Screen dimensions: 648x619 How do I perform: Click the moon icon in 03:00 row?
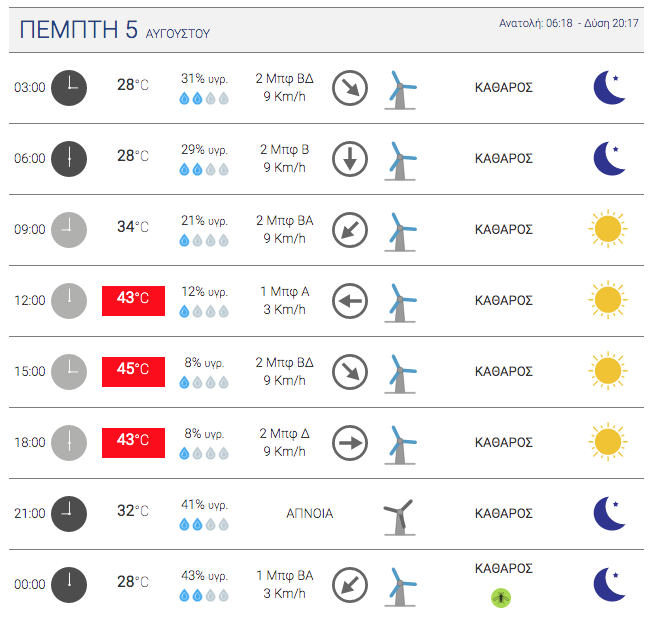[x=609, y=87]
